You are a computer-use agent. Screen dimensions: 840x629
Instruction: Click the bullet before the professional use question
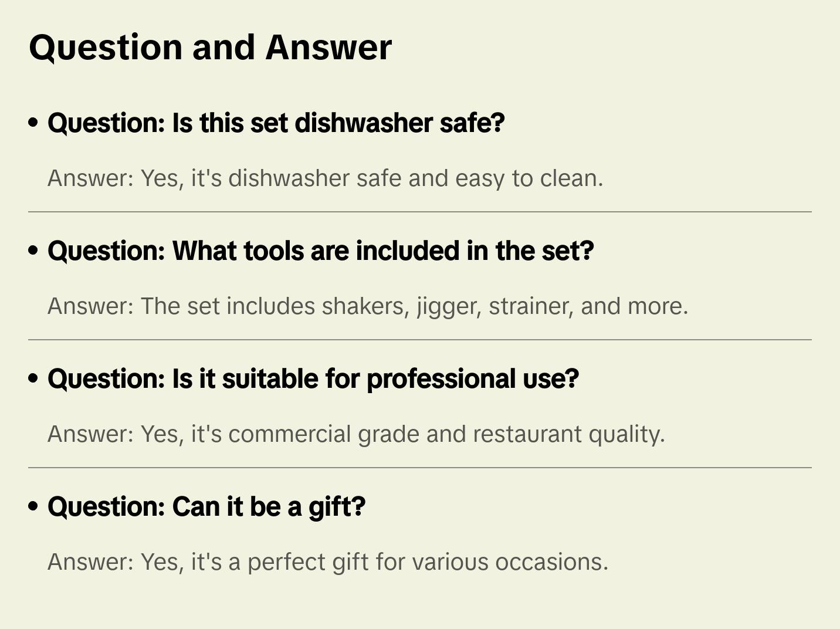(33, 378)
